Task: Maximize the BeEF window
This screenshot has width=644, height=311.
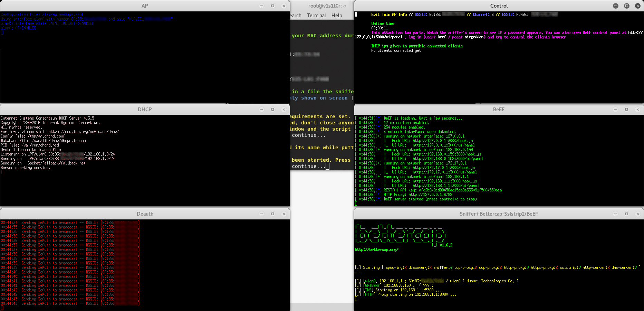Action: click(626, 110)
